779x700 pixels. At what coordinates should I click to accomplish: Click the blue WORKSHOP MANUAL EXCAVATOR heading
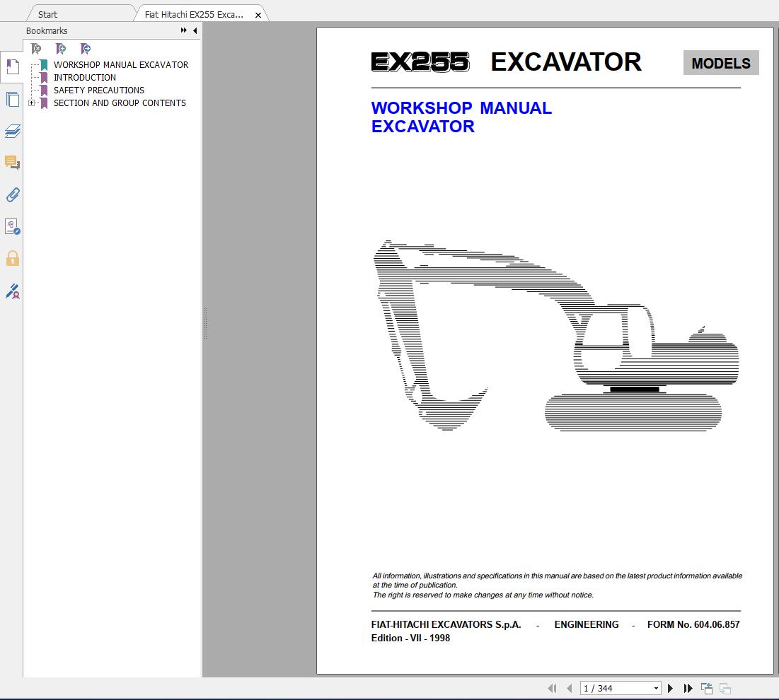tap(461, 117)
